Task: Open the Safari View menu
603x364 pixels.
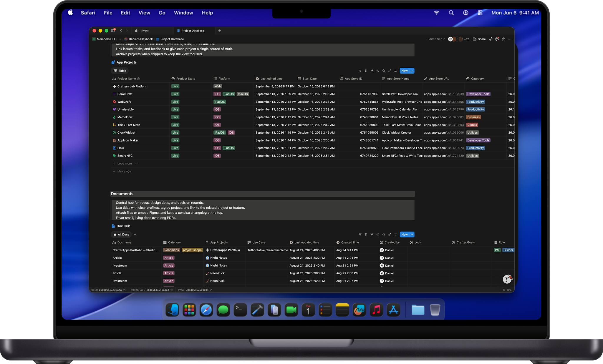Action: (144, 13)
